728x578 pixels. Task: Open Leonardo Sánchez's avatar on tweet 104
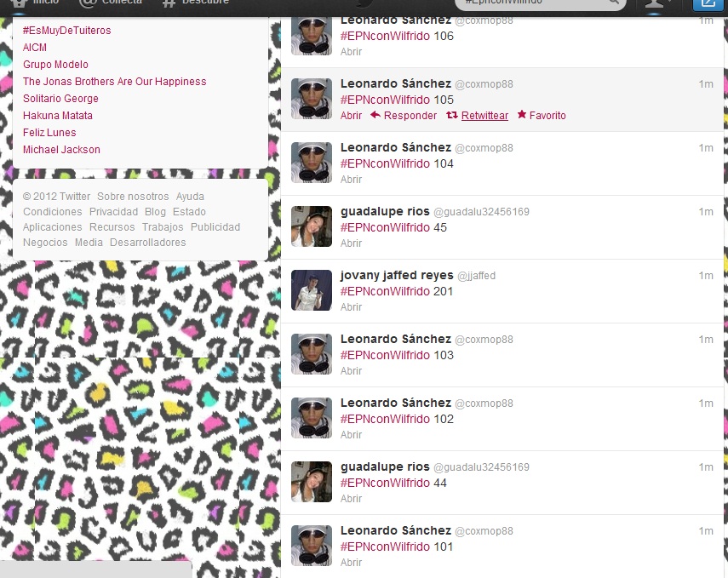pyautogui.click(x=312, y=163)
